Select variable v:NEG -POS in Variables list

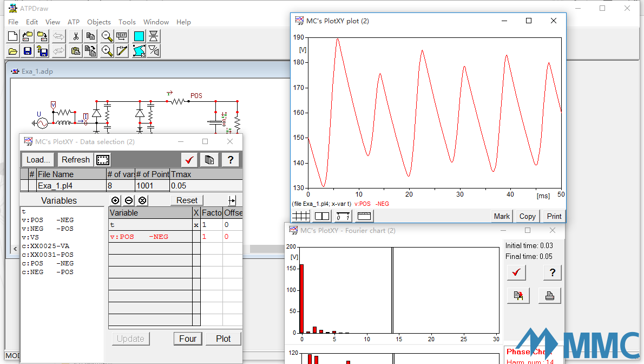pos(48,229)
